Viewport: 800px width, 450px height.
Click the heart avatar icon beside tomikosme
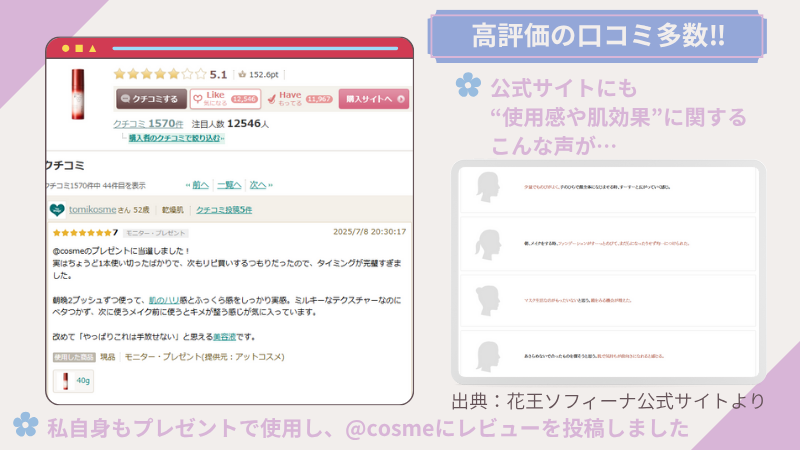[x=57, y=210]
